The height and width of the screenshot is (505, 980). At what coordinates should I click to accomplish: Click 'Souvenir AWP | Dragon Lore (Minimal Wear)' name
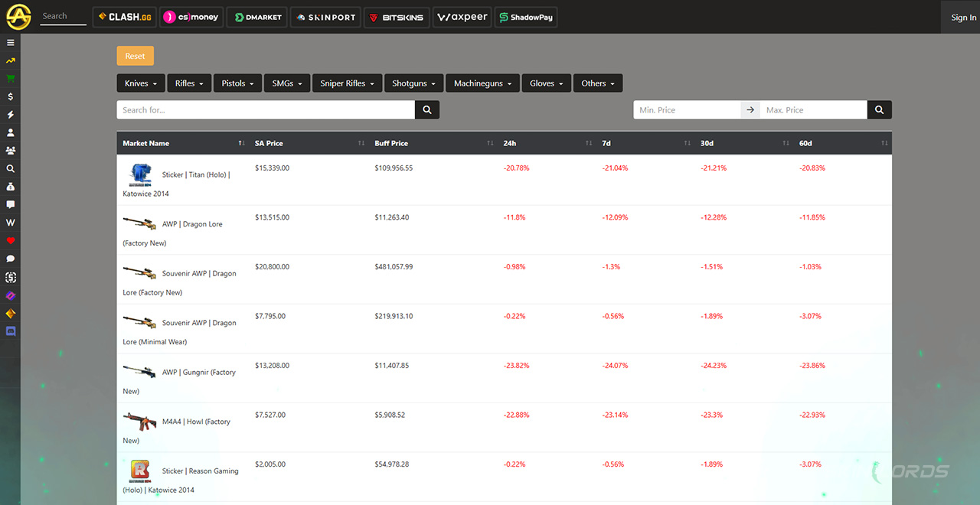pyautogui.click(x=180, y=332)
